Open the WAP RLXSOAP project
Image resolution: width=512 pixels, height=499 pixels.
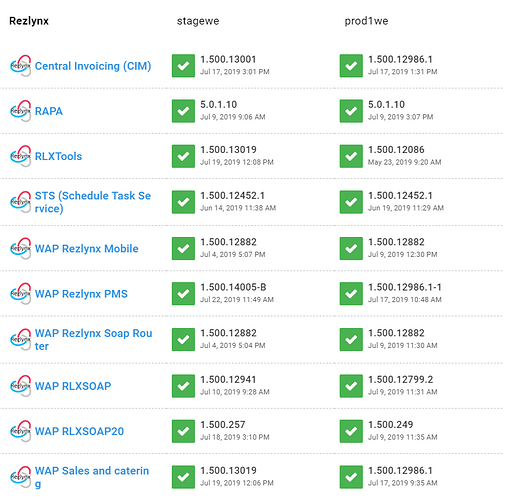(x=73, y=386)
